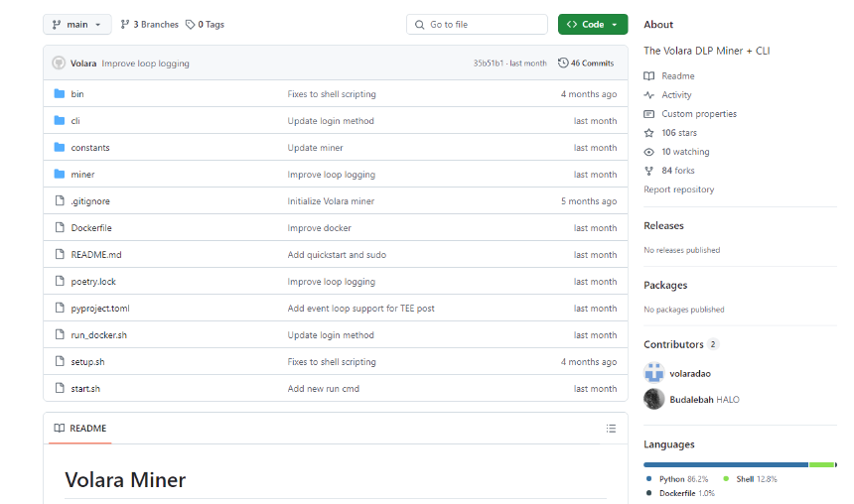854x504 pixels.
Task: Click the 3 Branches link
Action: pyautogui.click(x=149, y=25)
